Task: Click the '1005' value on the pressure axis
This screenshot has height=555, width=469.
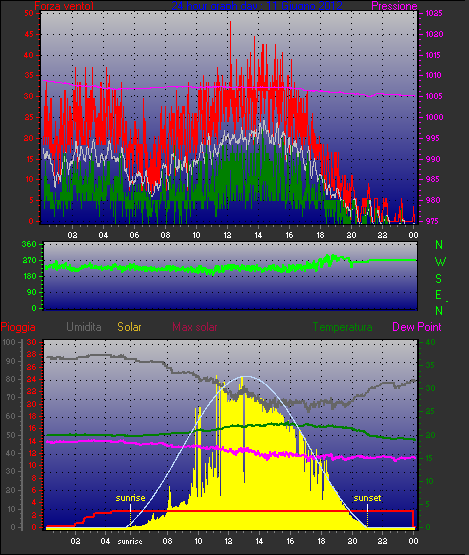Action: (434, 96)
